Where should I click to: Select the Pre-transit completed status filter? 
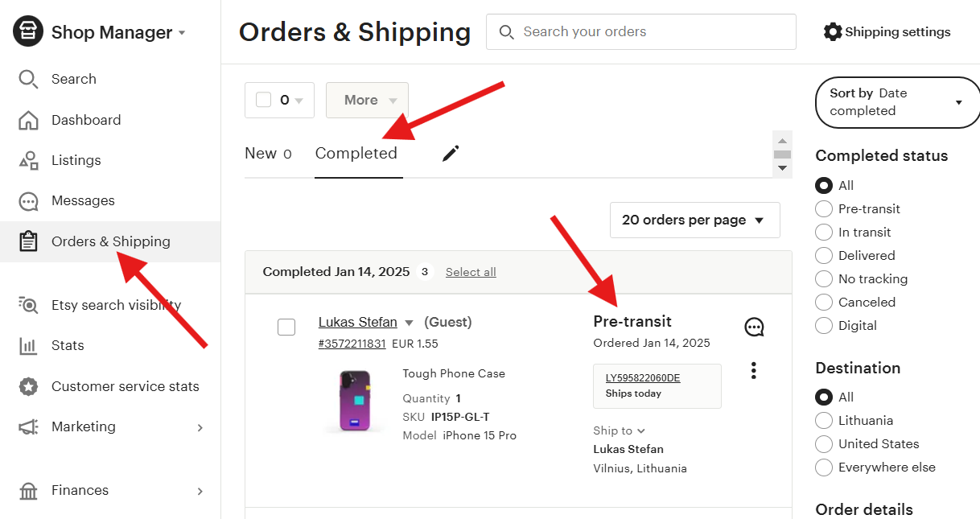824,208
